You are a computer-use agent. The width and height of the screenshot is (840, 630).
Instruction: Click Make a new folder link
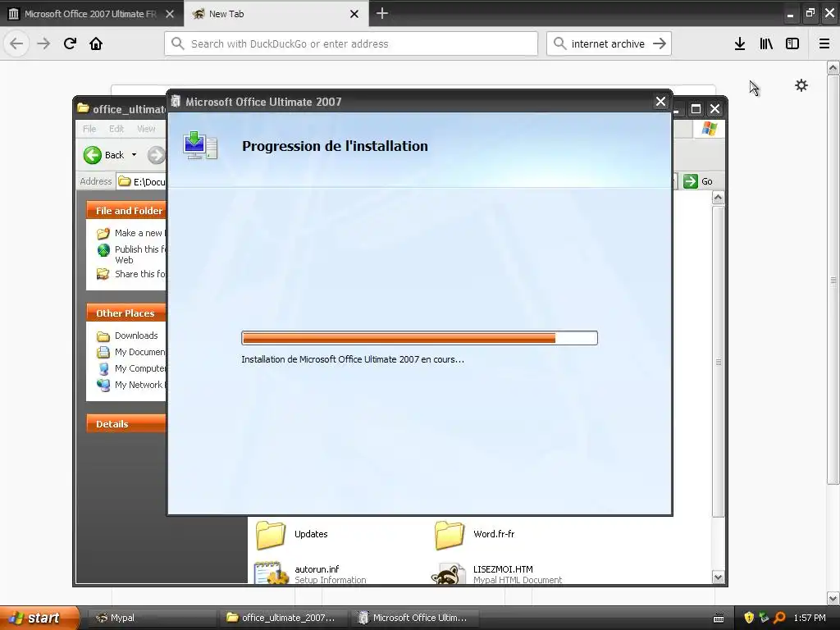click(131, 233)
